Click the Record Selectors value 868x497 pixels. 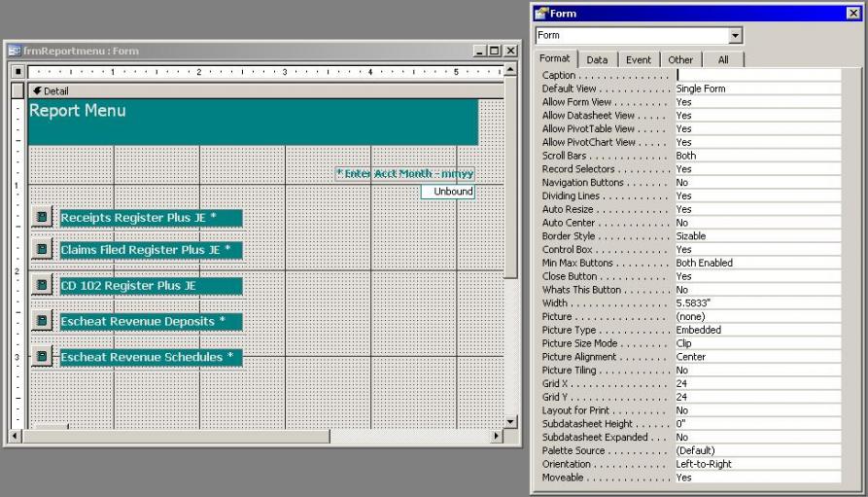tap(758, 169)
